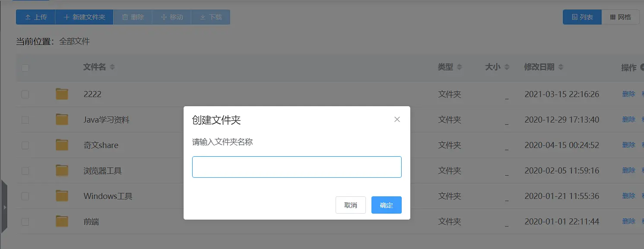Click the Delete trash icon in toolbar
644x249 pixels.
125,17
